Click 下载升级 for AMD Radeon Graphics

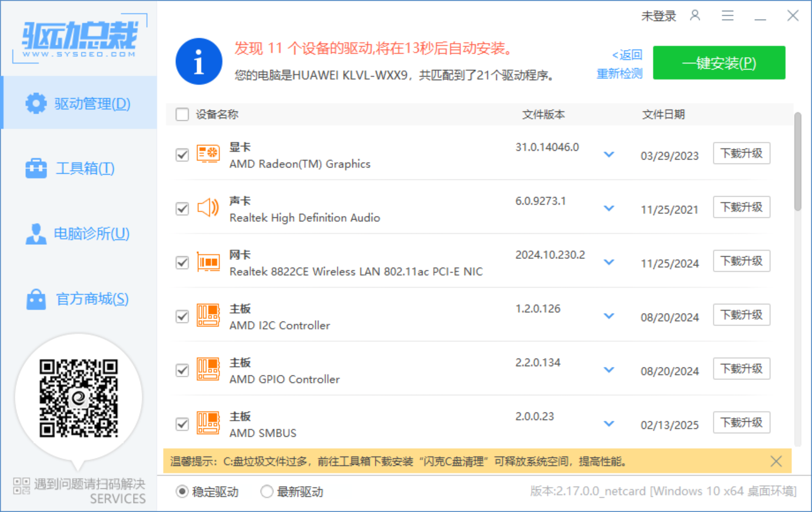[741, 153]
